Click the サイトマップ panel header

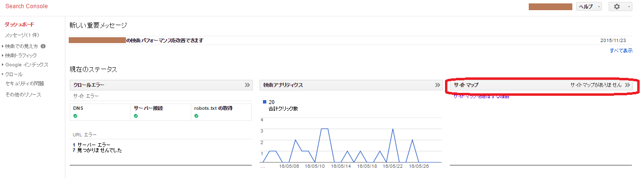click(x=541, y=85)
